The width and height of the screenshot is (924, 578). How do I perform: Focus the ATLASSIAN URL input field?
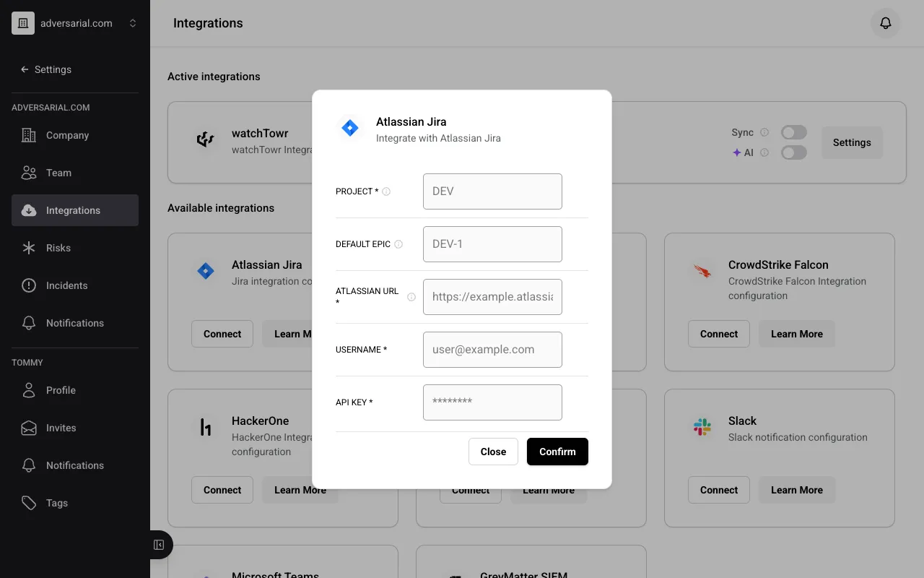pyautogui.click(x=492, y=297)
